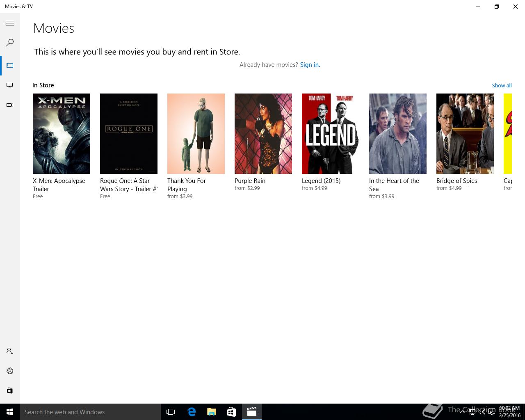Open File Explorer from taskbar

click(x=211, y=412)
